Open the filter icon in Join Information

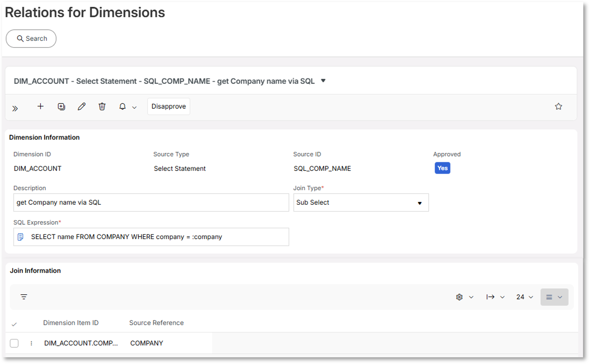click(x=24, y=297)
